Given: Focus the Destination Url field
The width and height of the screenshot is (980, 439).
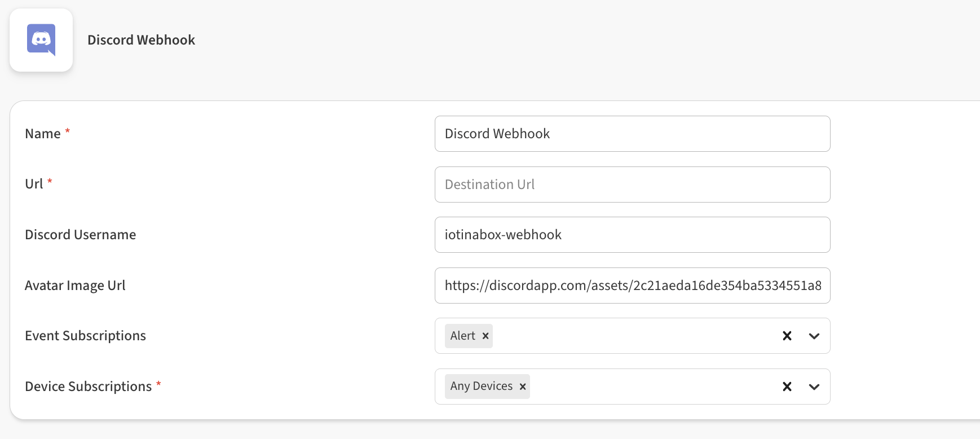Looking at the screenshot, I should pyautogui.click(x=632, y=185).
